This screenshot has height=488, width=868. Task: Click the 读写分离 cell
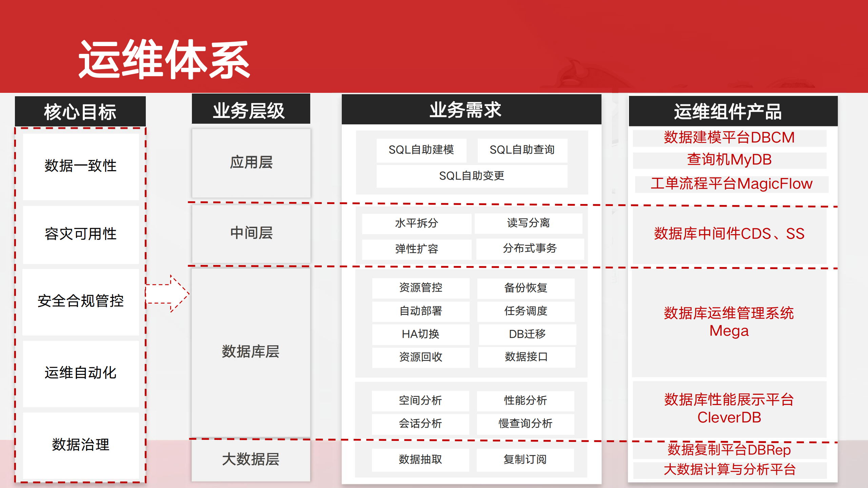(x=529, y=223)
